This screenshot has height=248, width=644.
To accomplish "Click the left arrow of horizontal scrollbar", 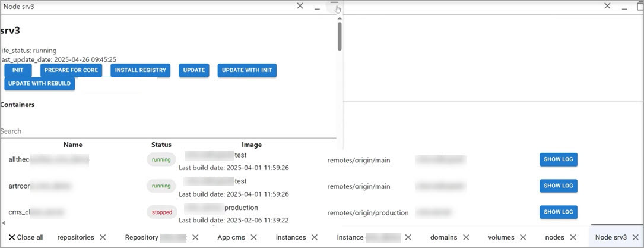I will (x=4, y=223).
